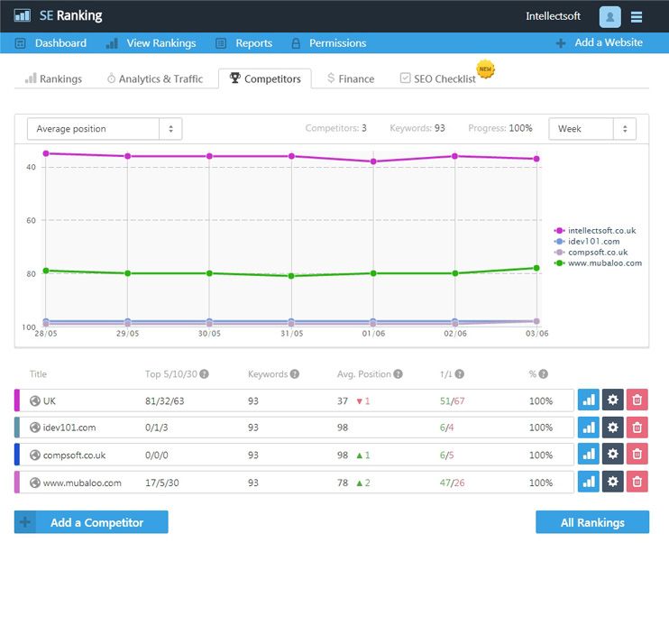Click the 17/5/30 value in mubaloo row
This screenshot has width=669, height=644.
pyautogui.click(x=162, y=483)
